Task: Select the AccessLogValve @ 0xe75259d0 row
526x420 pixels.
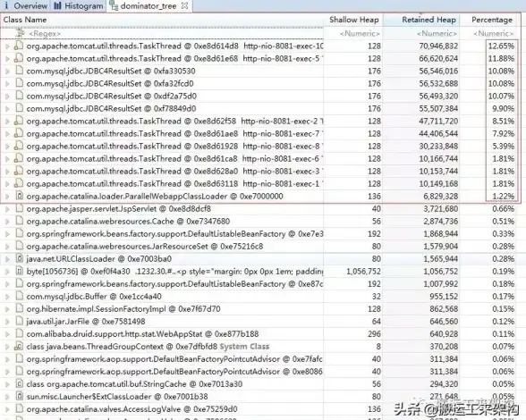Action: pyautogui.click(x=131, y=409)
